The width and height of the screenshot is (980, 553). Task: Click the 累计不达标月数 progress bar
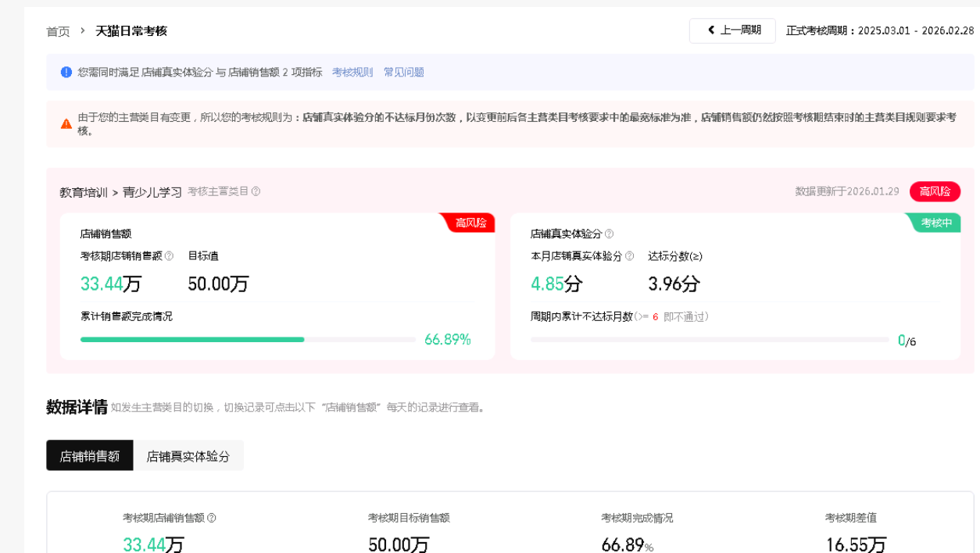[x=709, y=340]
